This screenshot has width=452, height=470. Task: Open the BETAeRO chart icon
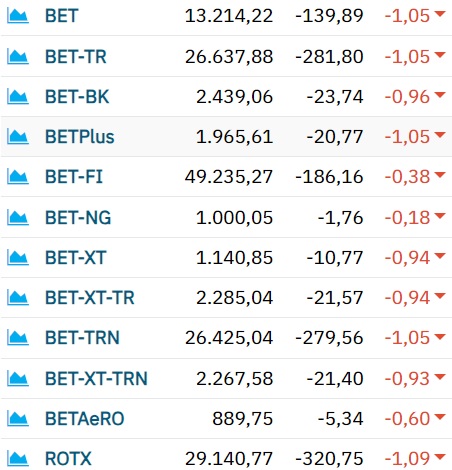[x=18, y=418]
